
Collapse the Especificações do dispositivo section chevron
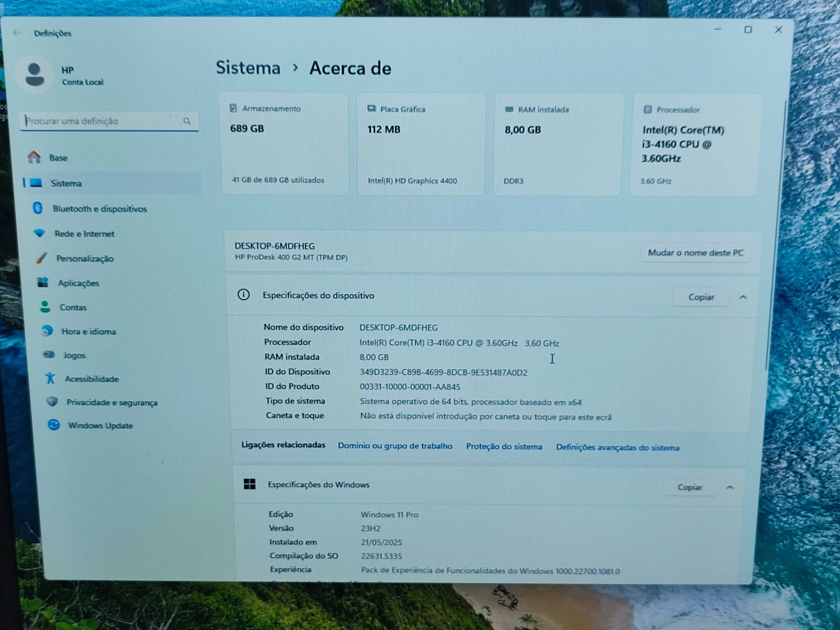pos(743,297)
